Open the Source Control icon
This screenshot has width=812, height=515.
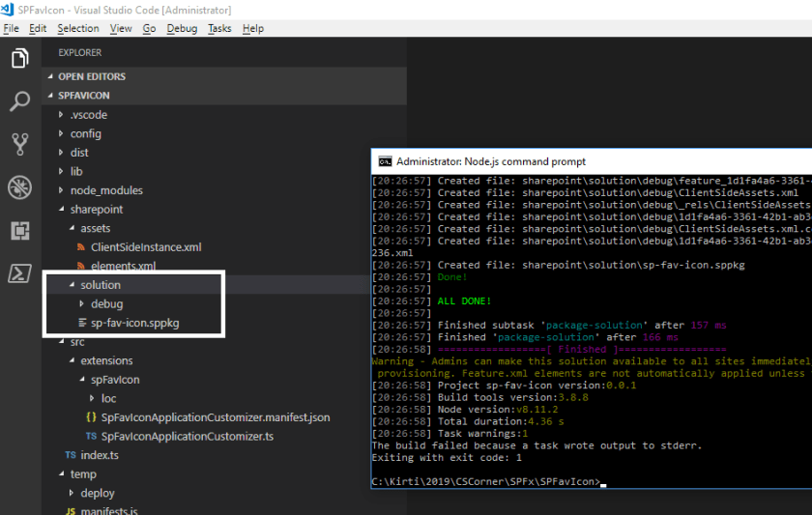[19, 145]
